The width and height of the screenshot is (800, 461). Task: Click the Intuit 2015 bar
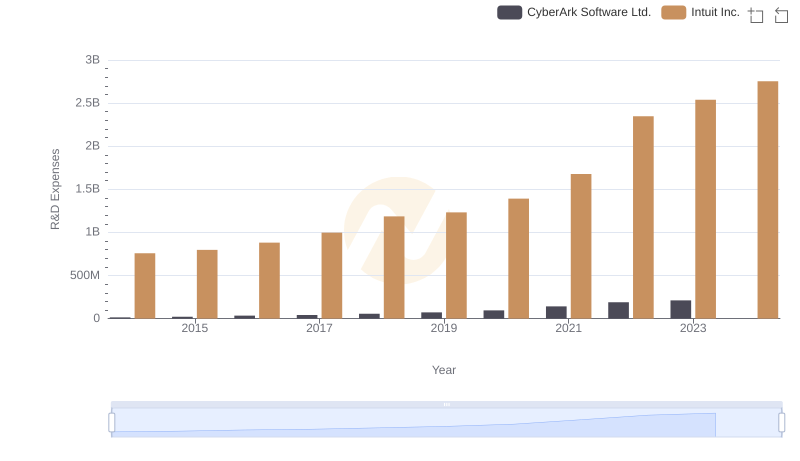pyautogui.click(x=207, y=284)
